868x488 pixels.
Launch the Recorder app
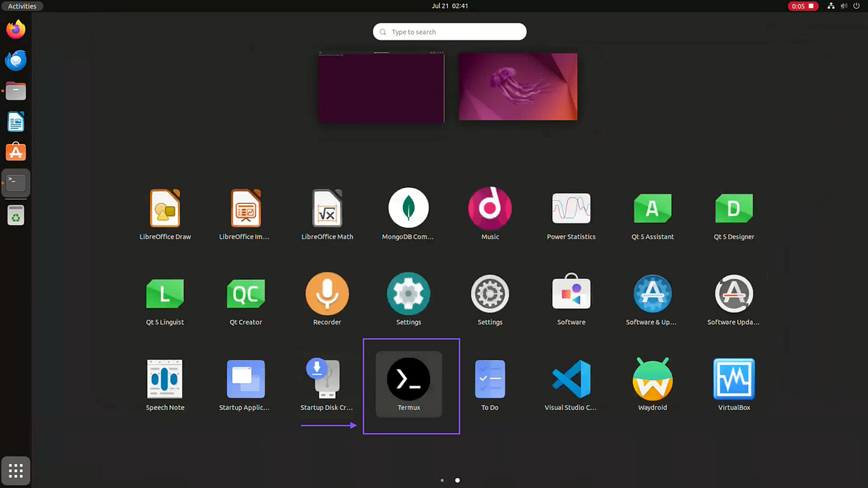[327, 293]
